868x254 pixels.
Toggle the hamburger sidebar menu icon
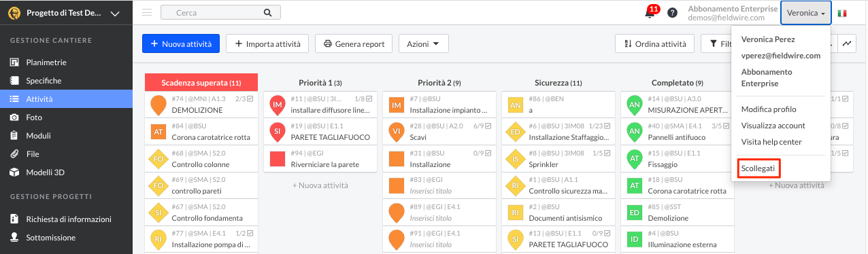pos(147,12)
